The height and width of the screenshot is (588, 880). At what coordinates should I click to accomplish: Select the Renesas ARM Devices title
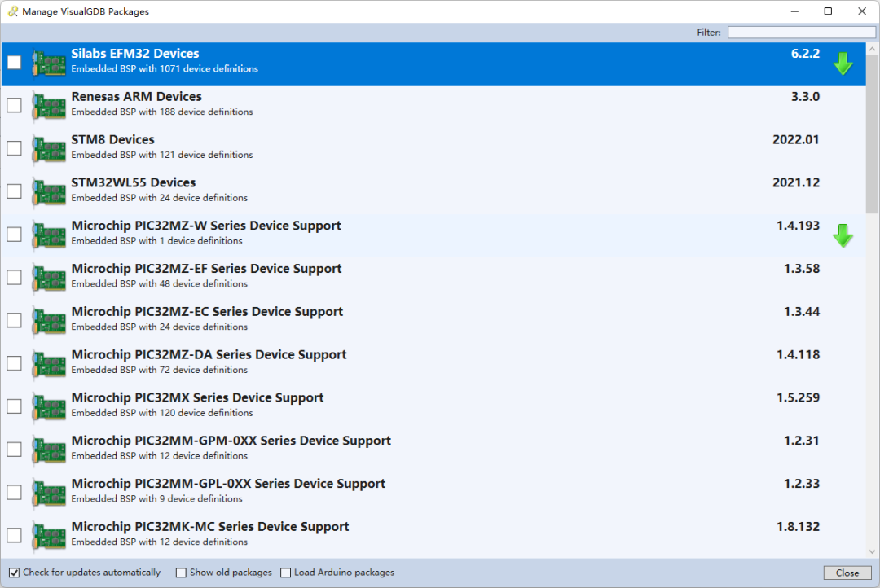pyautogui.click(x=136, y=96)
